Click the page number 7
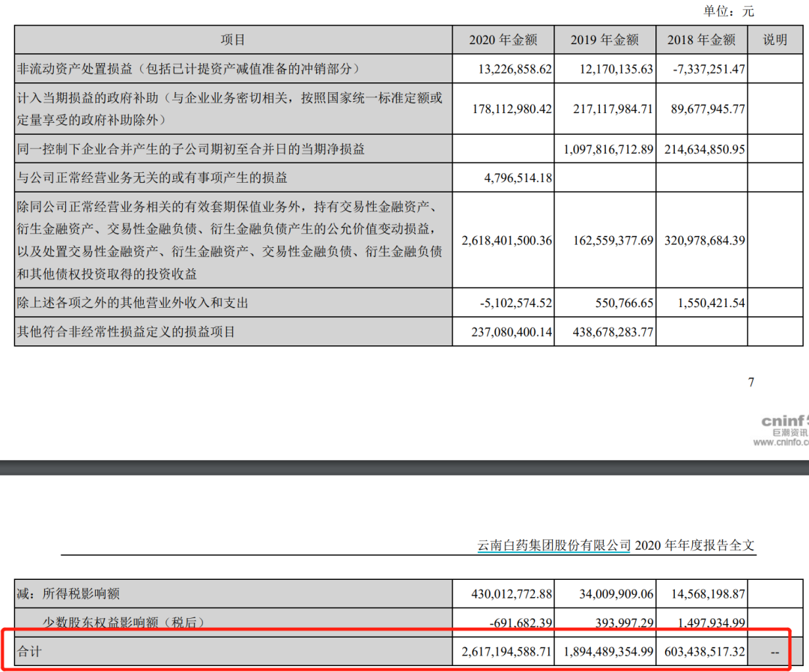 pyautogui.click(x=751, y=383)
